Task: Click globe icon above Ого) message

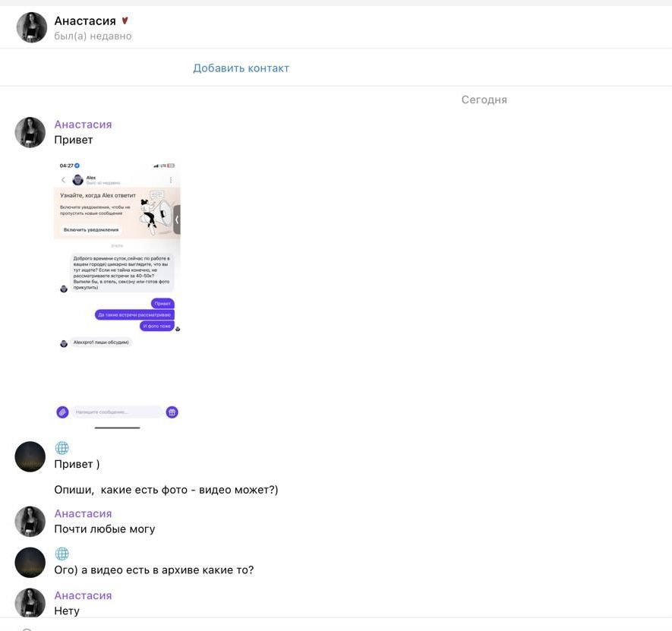Action: click(62, 554)
